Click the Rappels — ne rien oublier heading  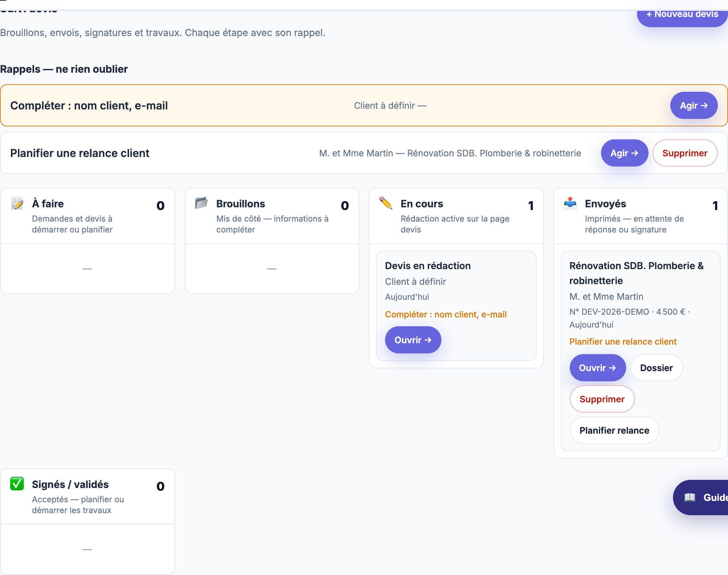pyautogui.click(x=64, y=69)
